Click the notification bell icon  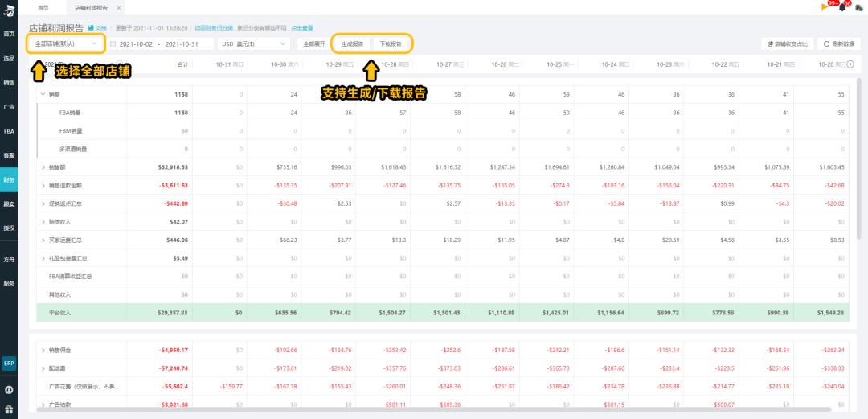pos(842,7)
